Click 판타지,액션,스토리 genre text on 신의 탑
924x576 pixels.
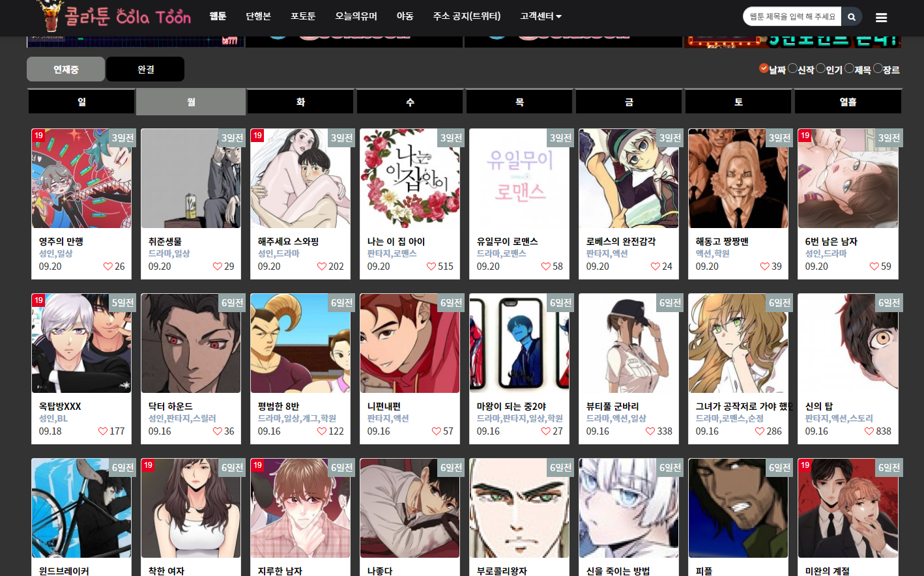coord(839,418)
